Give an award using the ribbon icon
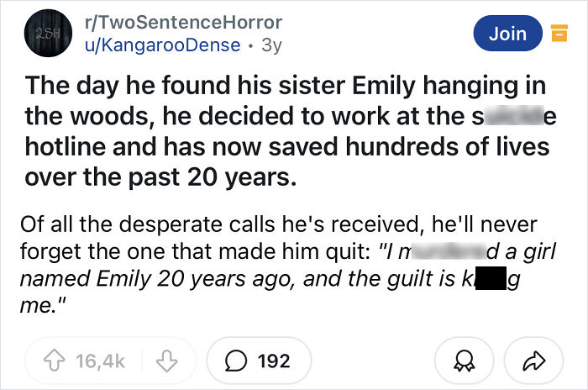The width and height of the screenshot is (588, 390). [x=465, y=361]
